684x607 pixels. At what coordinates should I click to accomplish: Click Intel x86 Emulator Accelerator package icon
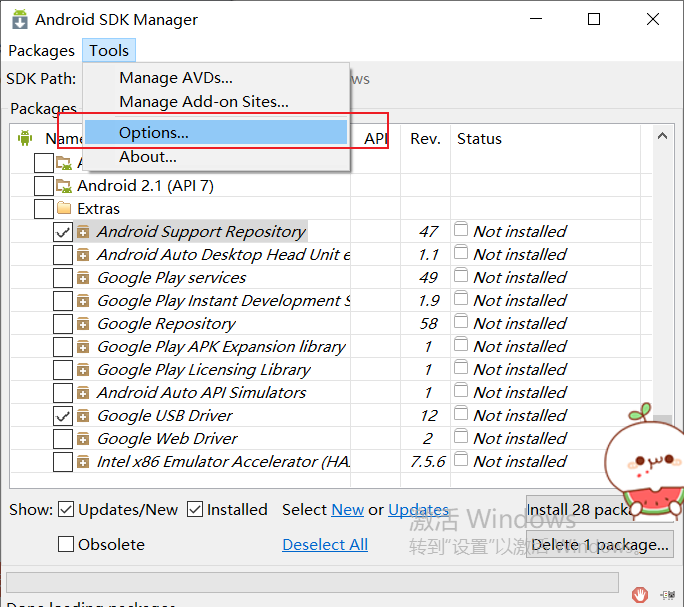click(x=83, y=462)
